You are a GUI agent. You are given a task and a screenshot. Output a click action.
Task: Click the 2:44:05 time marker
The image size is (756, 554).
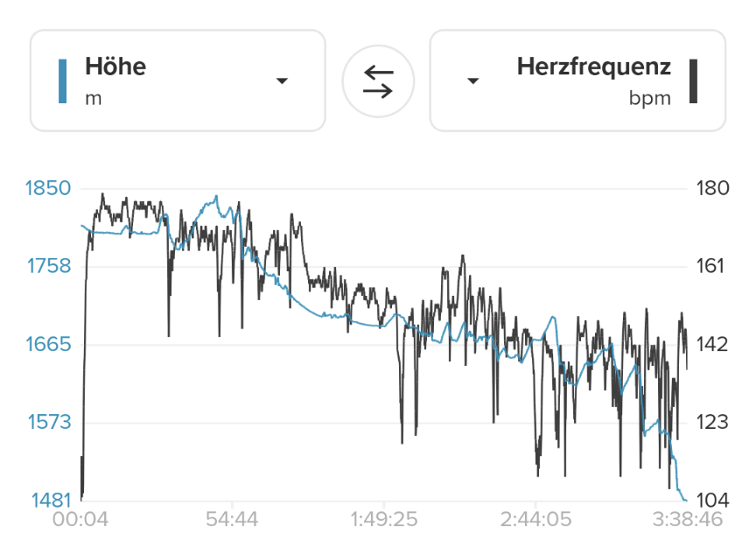point(536,520)
